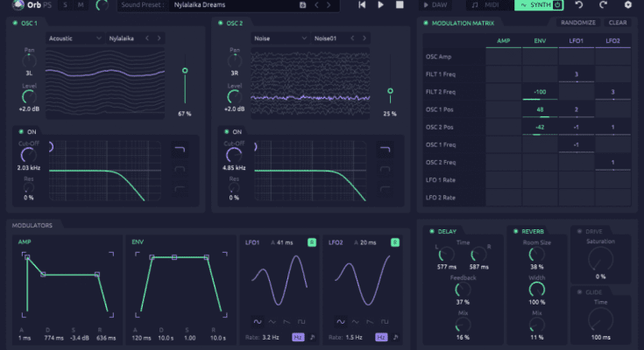Viewport: 644px width, 350px height.
Task: Open the Acoustic category dropdown in OSC 1
Action: tap(74, 38)
